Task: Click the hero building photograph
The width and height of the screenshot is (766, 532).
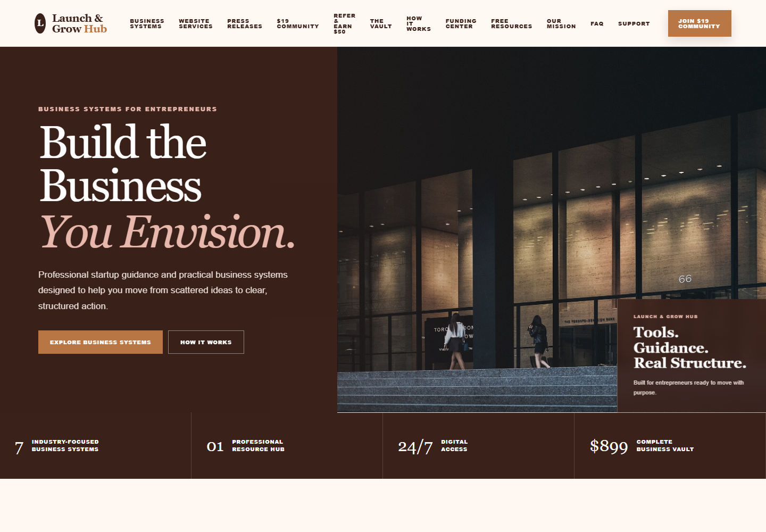Action: click(x=552, y=229)
